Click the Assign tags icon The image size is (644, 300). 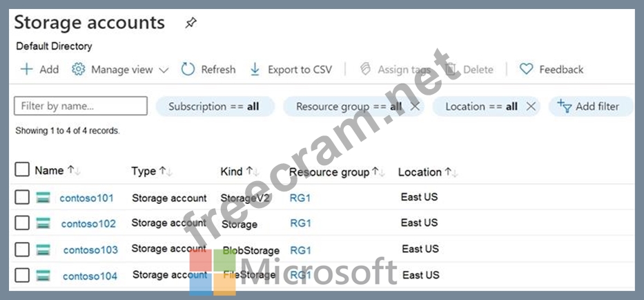point(365,69)
